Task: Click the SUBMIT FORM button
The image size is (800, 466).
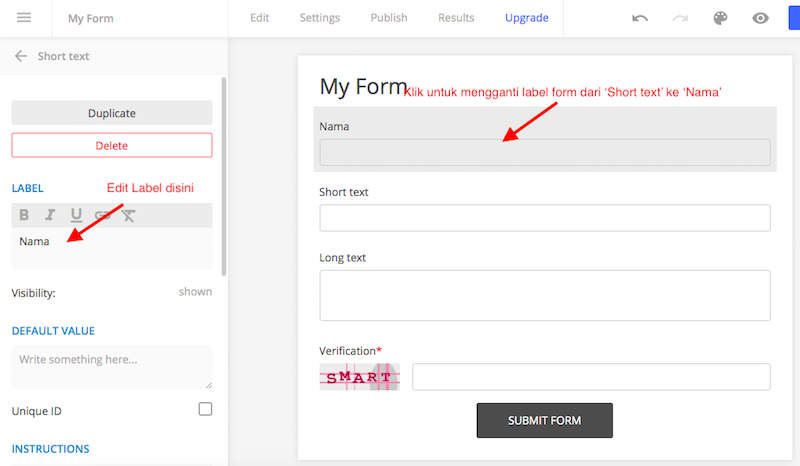Action: coord(544,421)
